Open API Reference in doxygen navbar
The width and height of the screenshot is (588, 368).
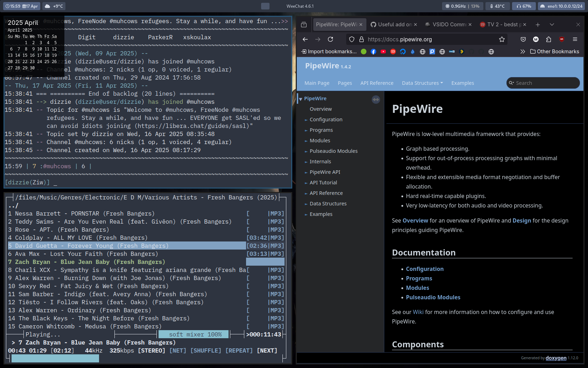tap(377, 83)
